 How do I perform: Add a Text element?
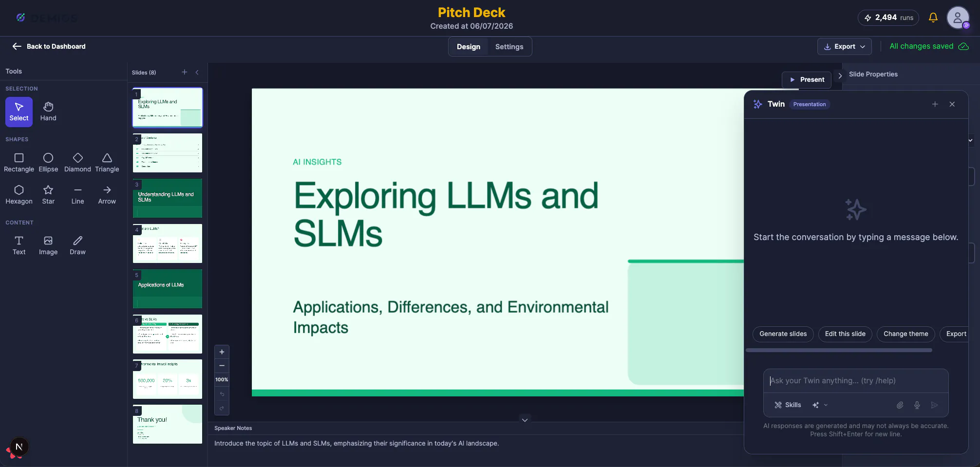point(19,245)
